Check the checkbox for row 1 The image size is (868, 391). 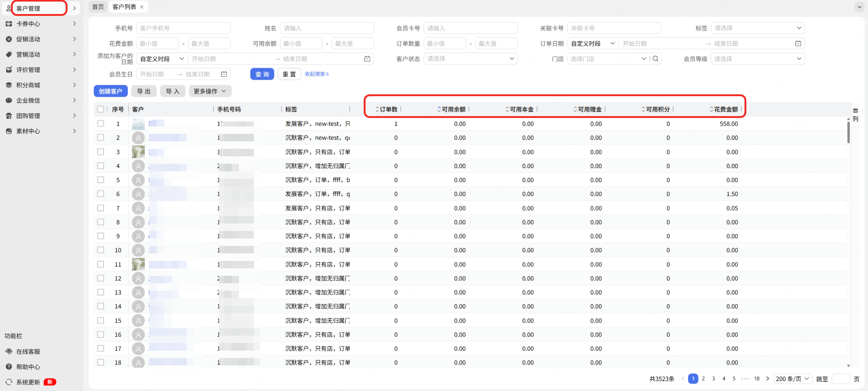click(100, 124)
